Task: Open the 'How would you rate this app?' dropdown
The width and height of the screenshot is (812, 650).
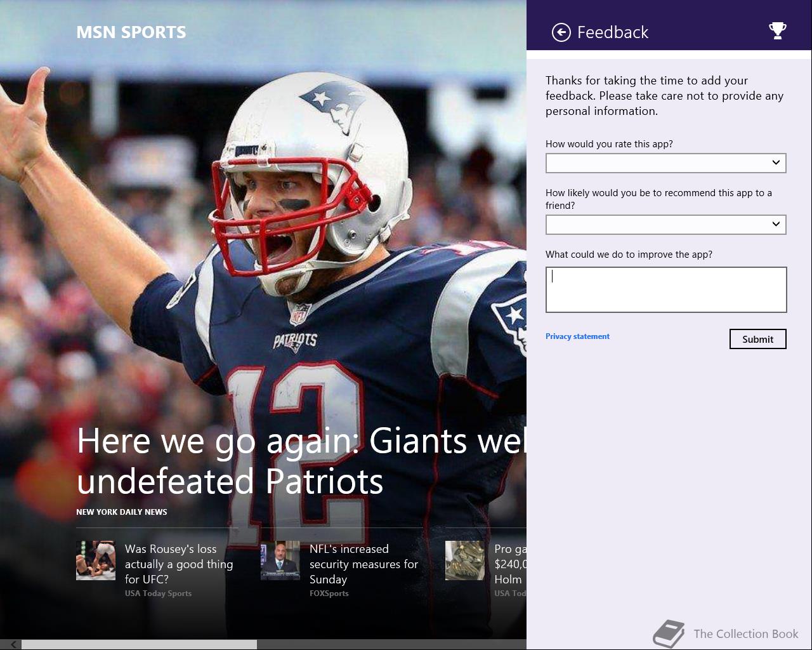Action: click(x=666, y=163)
